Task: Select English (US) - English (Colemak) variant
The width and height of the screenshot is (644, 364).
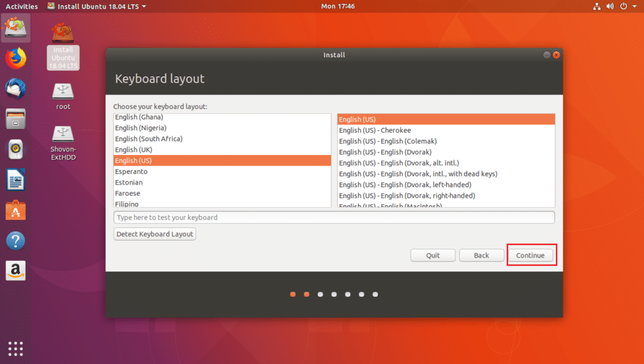Action: [x=446, y=141]
